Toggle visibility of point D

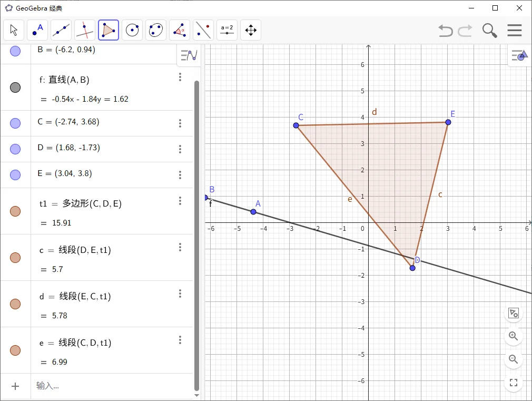pos(15,149)
